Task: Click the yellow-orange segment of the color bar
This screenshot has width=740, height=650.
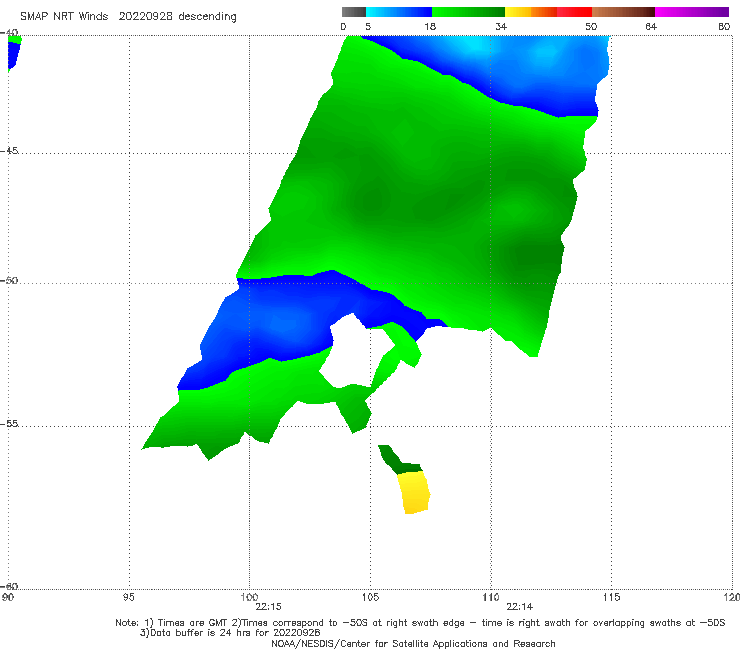Action: [x=530, y=12]
